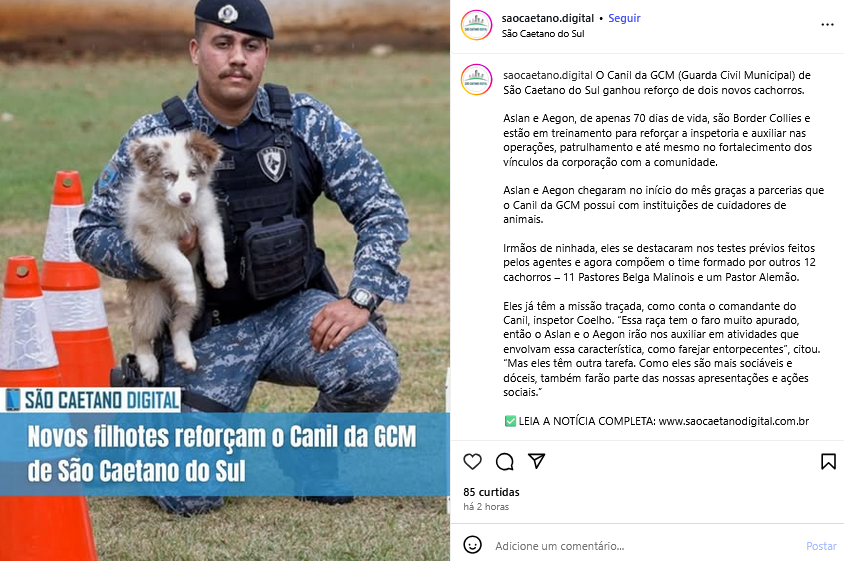This screenshot has height=561, width=844.
Task: Save post using bookmark icon
Action: click(x=828, y=461)
